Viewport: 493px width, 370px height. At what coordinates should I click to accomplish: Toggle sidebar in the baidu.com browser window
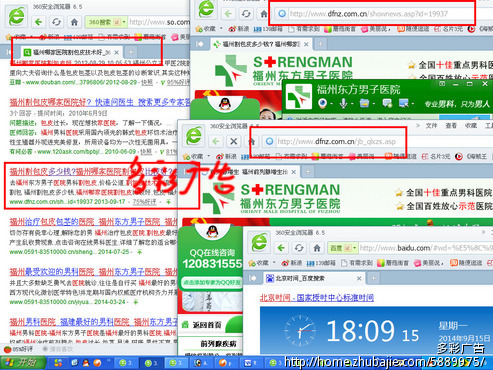[252, 278]
